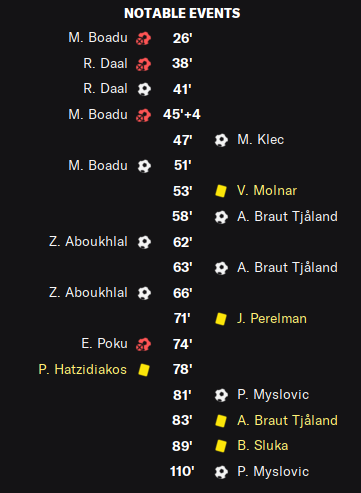Open A. Braut Tjåland's 83' booking name
Screen dimensions: 361x493
pyautogui.click(x=287, y=420)
